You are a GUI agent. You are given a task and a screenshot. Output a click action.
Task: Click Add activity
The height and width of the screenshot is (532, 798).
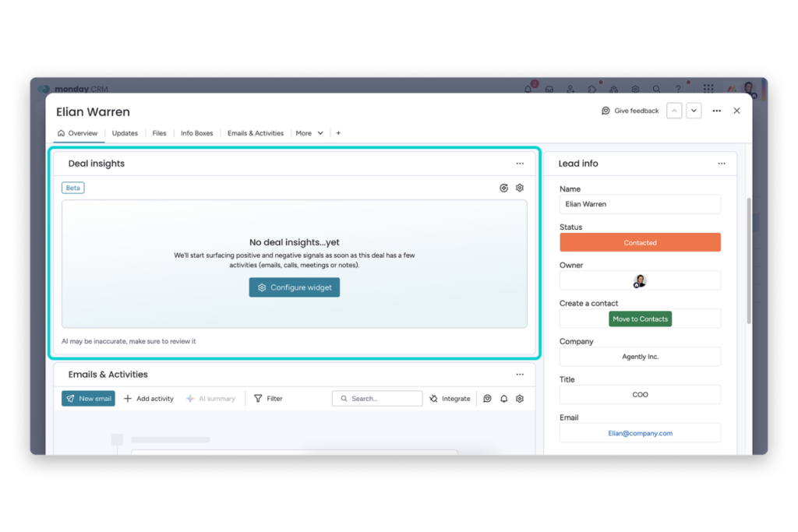(149, 399)
